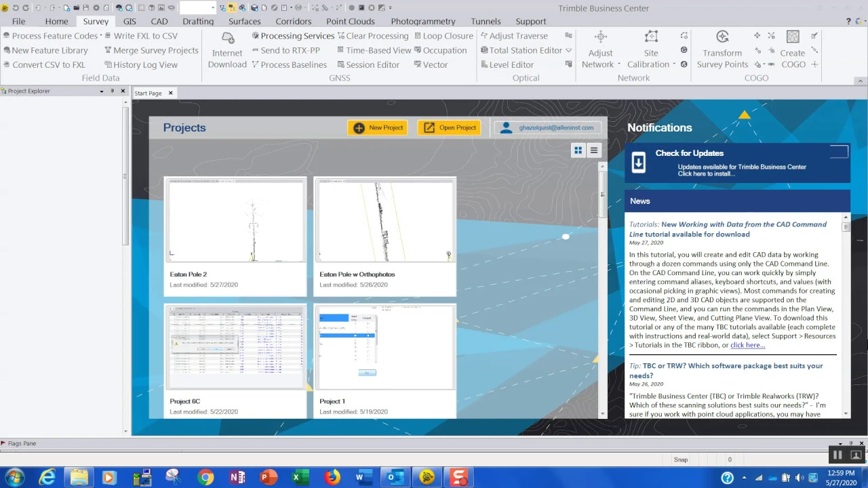Click Clear Processing
Viewport: 868px width, 488px height.
pos(372,36)
